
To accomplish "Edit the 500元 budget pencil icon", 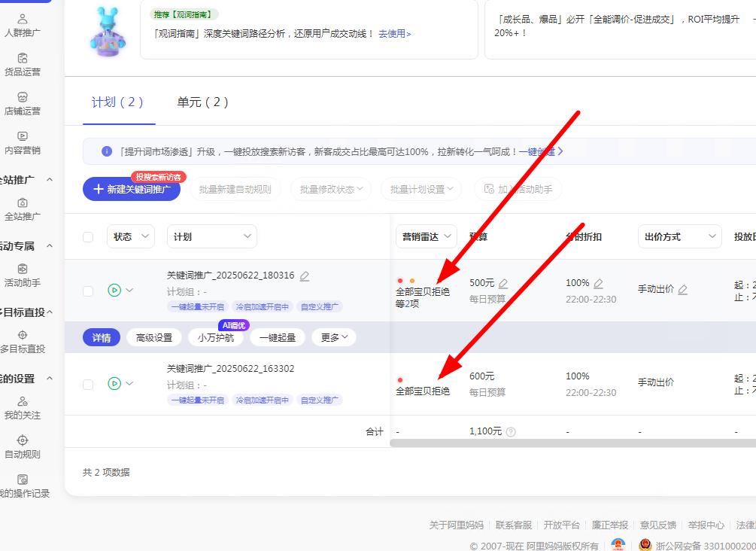I will click(x=503, y=283).
